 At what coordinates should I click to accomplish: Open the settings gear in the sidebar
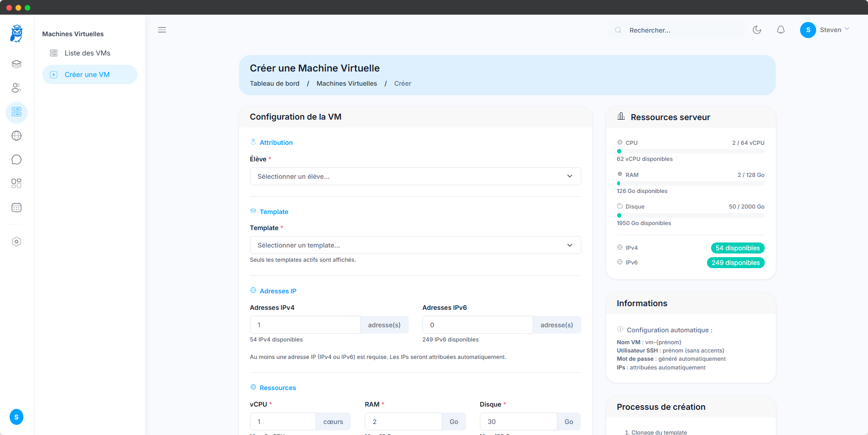pyautogui.click(x=17, y=242)
